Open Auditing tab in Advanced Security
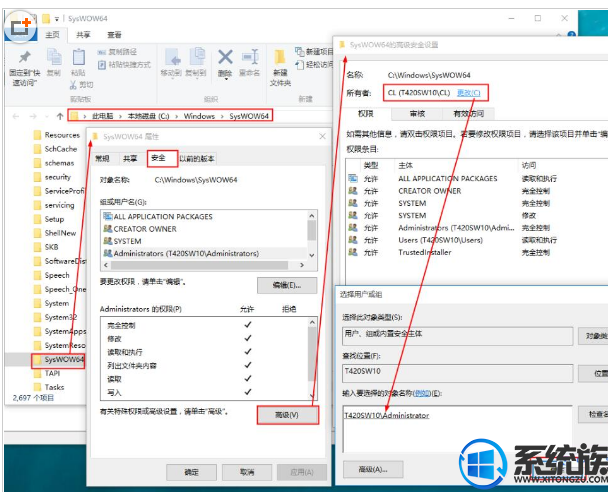Image resolution: width=608 pixels, height=492 pixels. pos(417,114)
